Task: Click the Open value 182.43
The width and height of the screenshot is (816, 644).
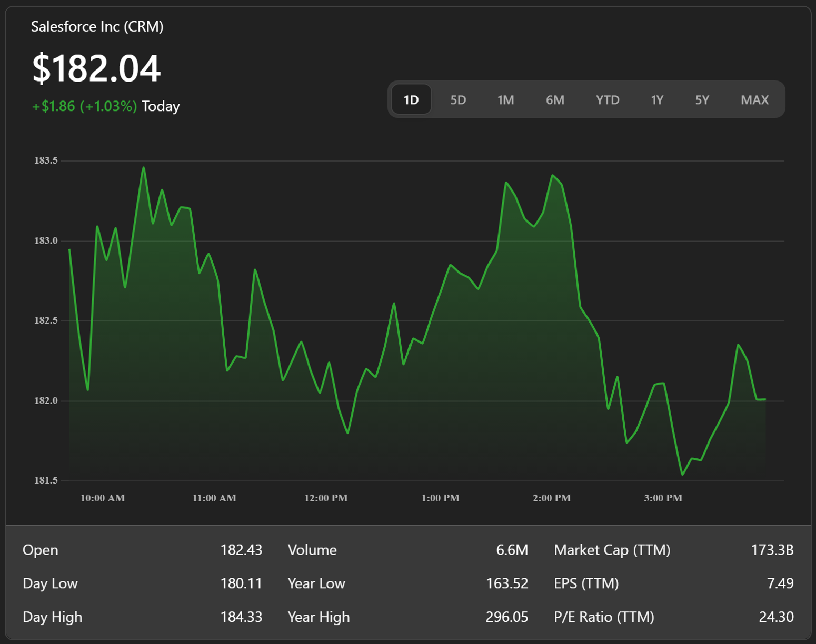Action: pyautogui.click(x=241, y=550)
